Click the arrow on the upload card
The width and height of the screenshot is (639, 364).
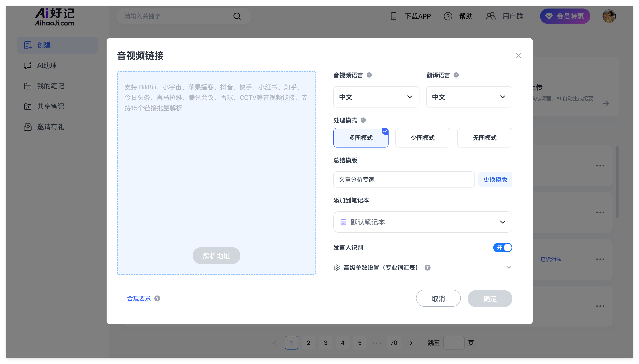pos(606,103)
